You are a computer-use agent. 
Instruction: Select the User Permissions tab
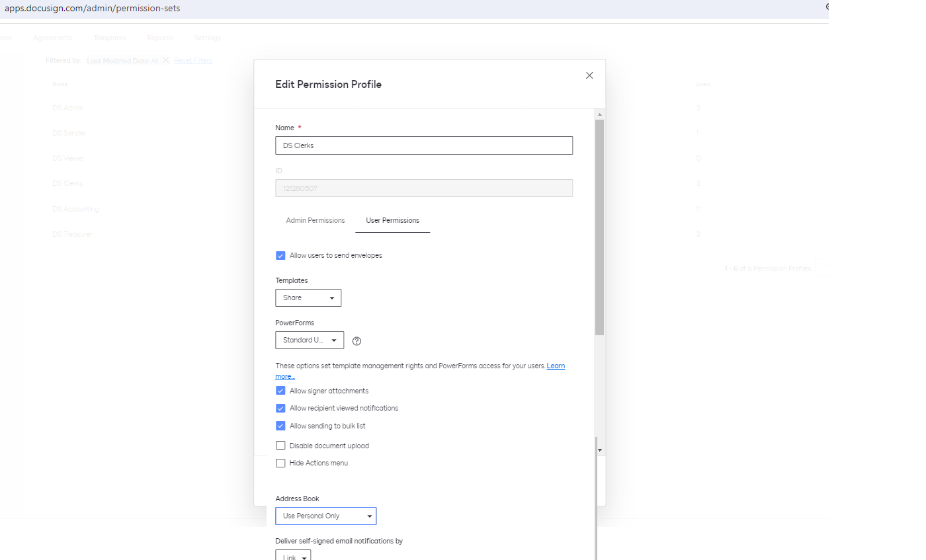click(392, 220)
